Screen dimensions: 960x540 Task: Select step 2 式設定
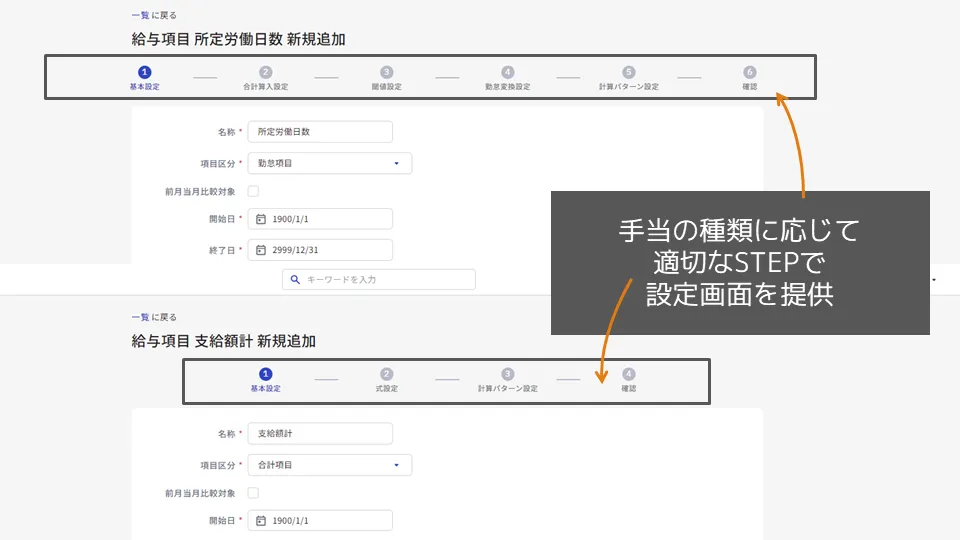pos(386,380)
